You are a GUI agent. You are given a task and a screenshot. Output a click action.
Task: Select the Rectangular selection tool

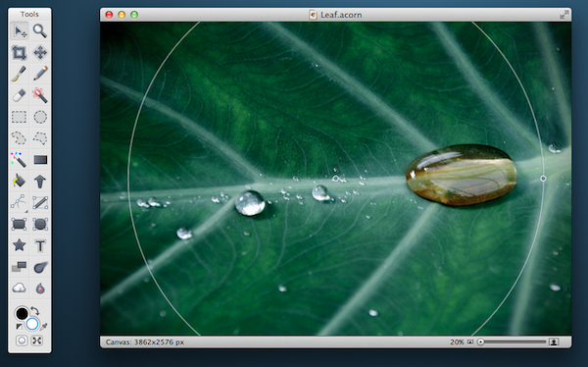pos(20,117)
